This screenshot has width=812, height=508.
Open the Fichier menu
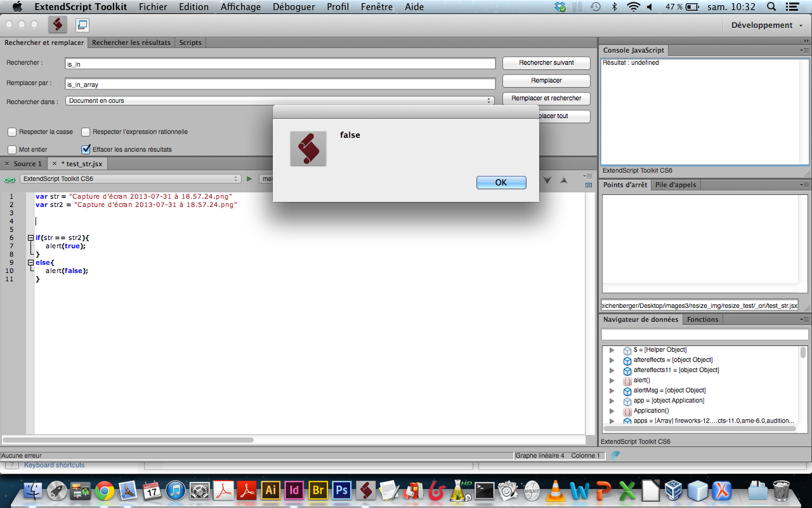pos(153,7)
